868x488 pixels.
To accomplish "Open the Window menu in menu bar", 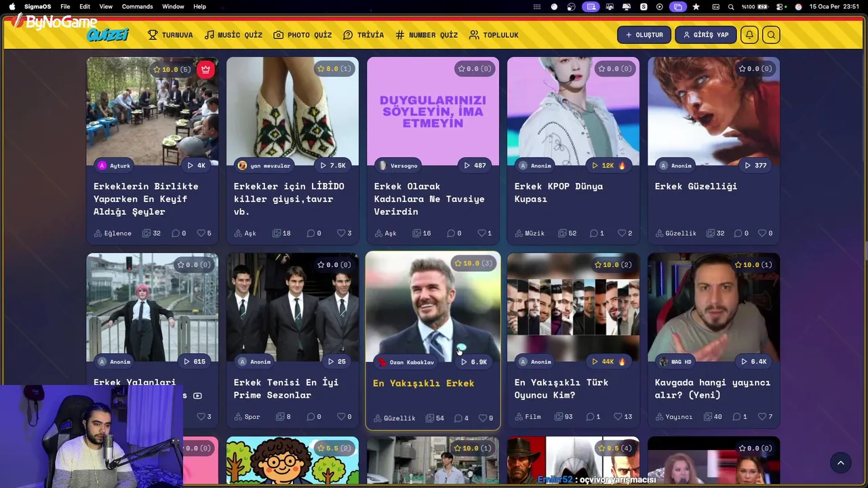I will (x=173, y=7).
